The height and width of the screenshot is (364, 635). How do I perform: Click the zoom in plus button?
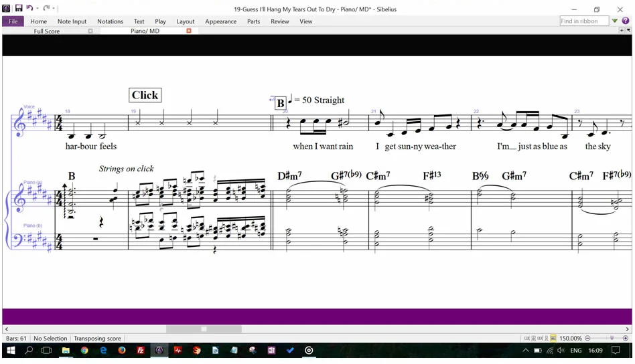[x=625, y=338]
